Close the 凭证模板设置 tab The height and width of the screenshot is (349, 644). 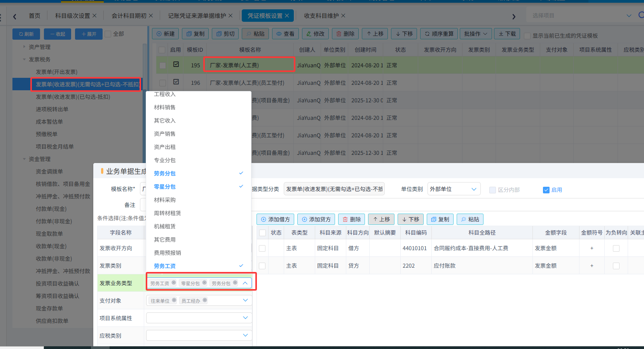coord(287,16)
